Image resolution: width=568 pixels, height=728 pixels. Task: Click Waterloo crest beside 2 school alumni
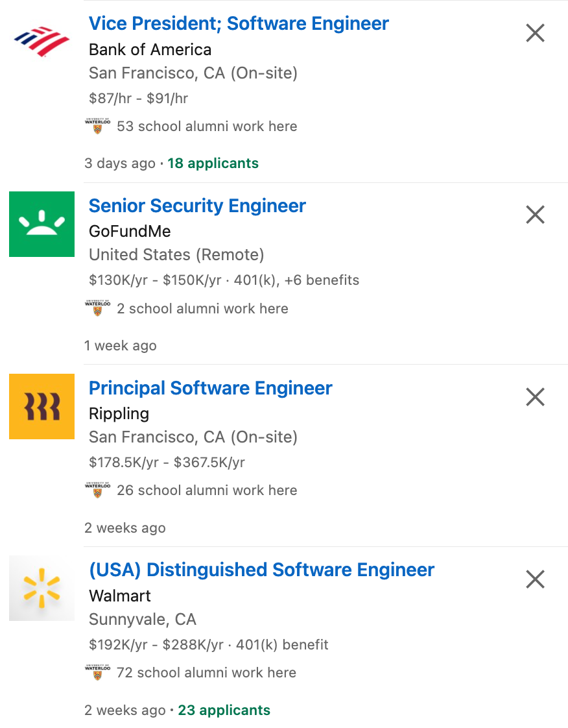tap(97, 308)
